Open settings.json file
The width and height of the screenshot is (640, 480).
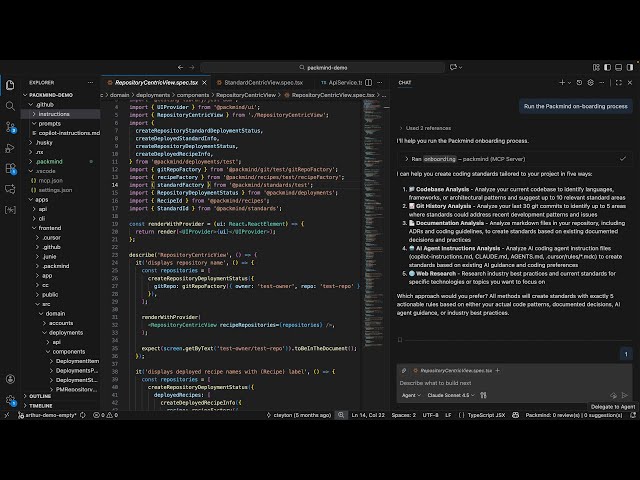pyautogui.click(x=61, y=190)
